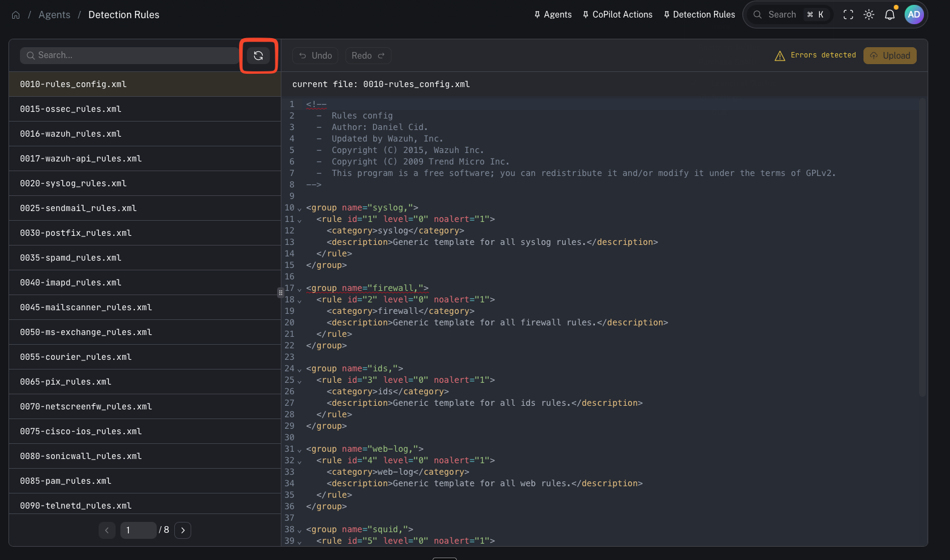
Task: Collapse rule id 5 fold on line 39
Action: pos(299,542)
